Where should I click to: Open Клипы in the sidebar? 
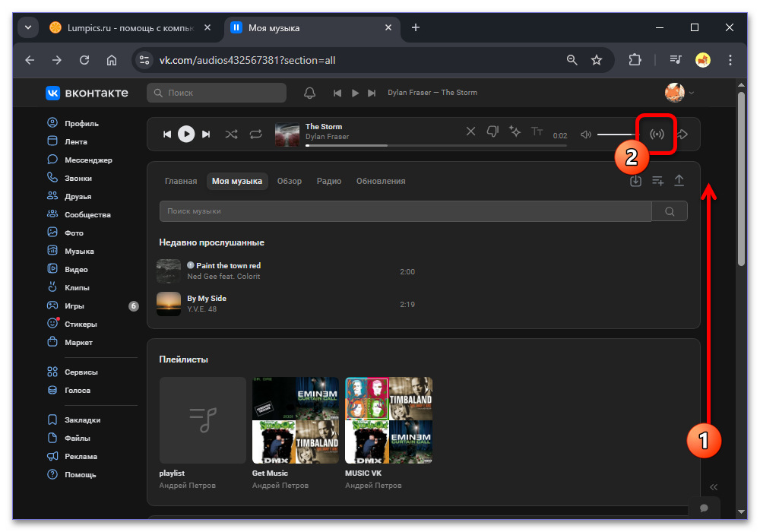pyautogui.click(x=68, y=287)
